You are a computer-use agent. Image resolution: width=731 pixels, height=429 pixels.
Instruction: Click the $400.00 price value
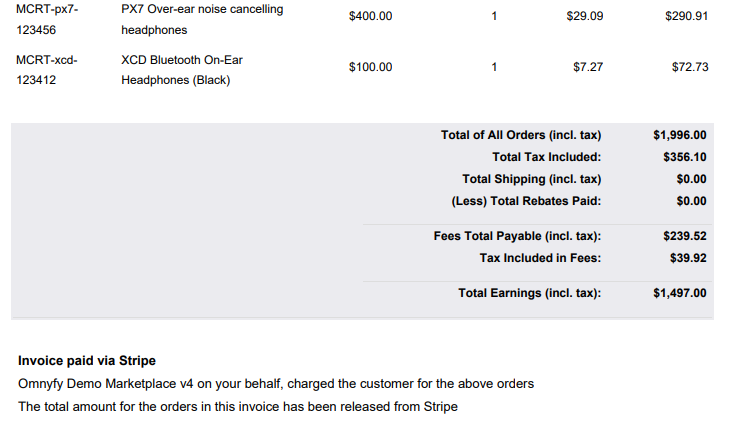click(370, 16)
